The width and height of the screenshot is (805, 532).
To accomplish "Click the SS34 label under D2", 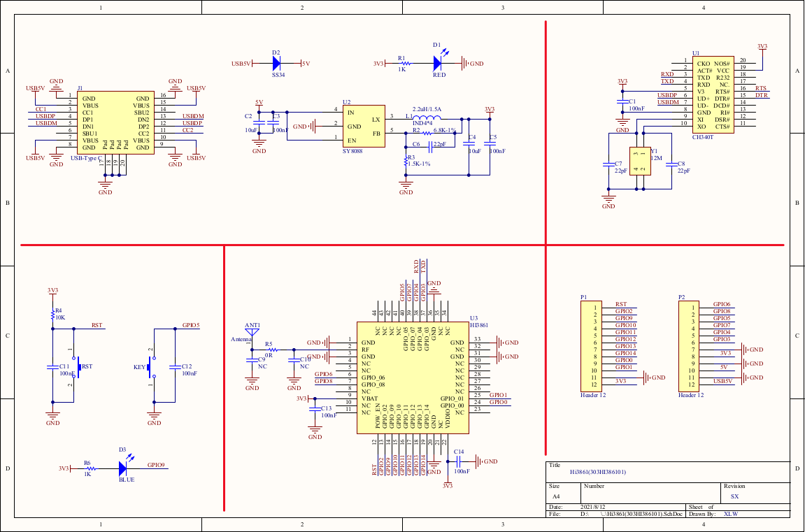I will [278, 75].
